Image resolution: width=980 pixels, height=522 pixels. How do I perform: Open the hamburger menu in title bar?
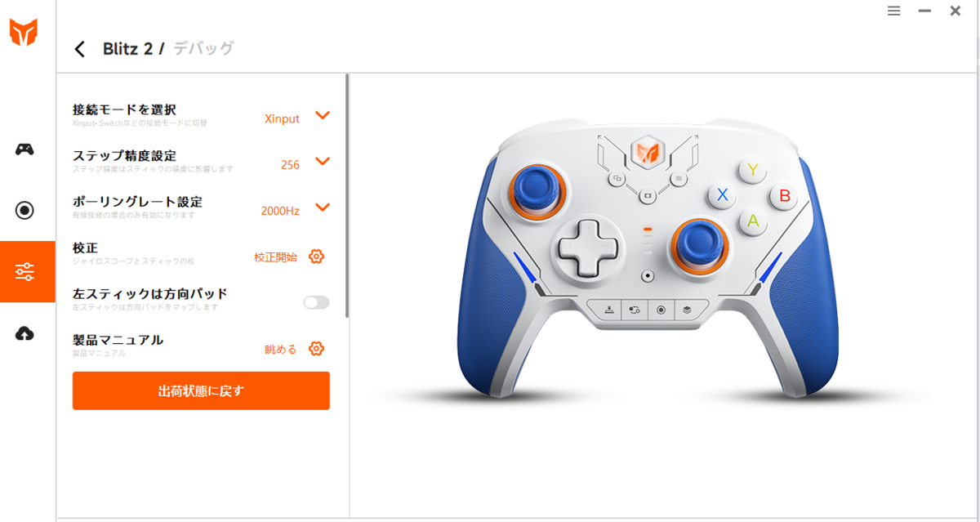[894, 11]
